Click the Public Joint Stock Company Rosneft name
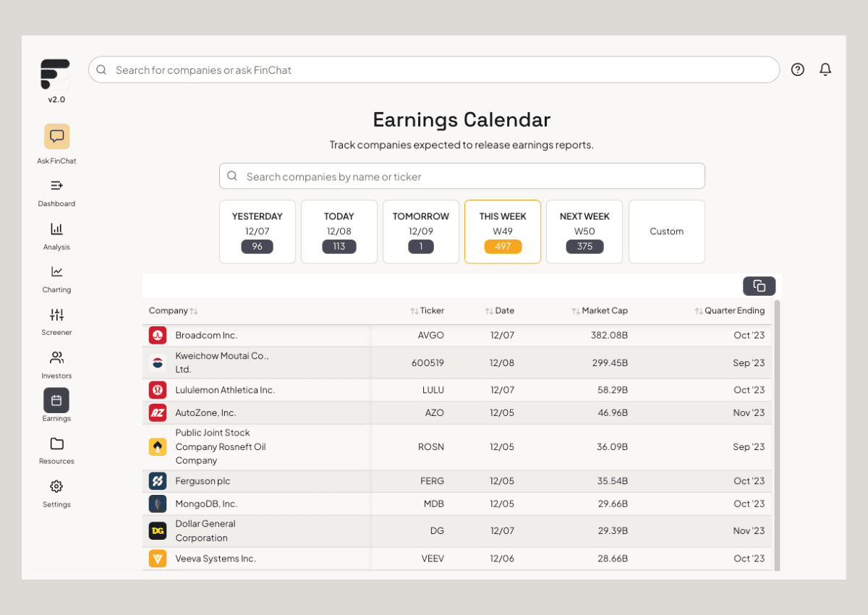Viewport: 868px width, 615px height. point(221,446)
